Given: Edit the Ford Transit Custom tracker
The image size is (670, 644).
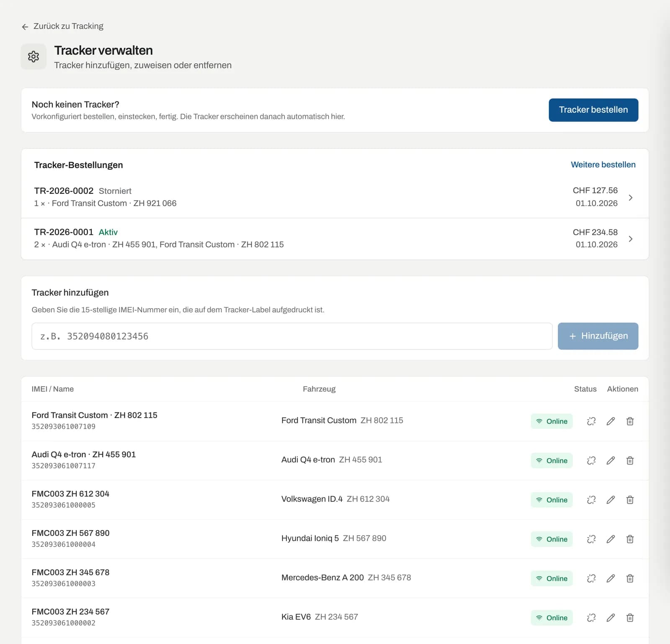Looking at the screenshot, I should [x=611, y=421].
